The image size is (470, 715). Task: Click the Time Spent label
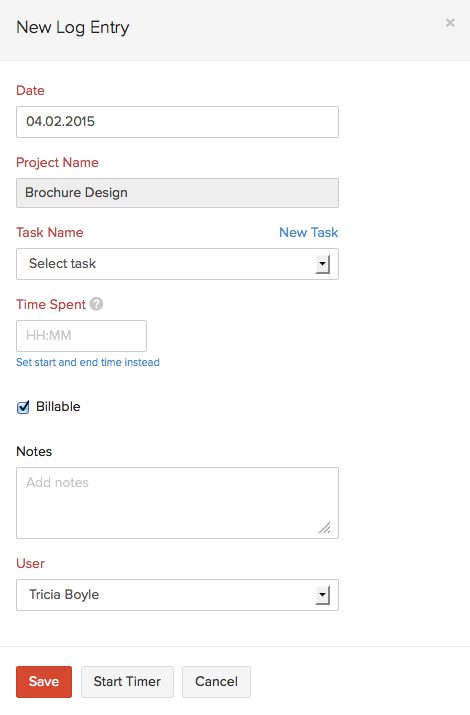51,304
